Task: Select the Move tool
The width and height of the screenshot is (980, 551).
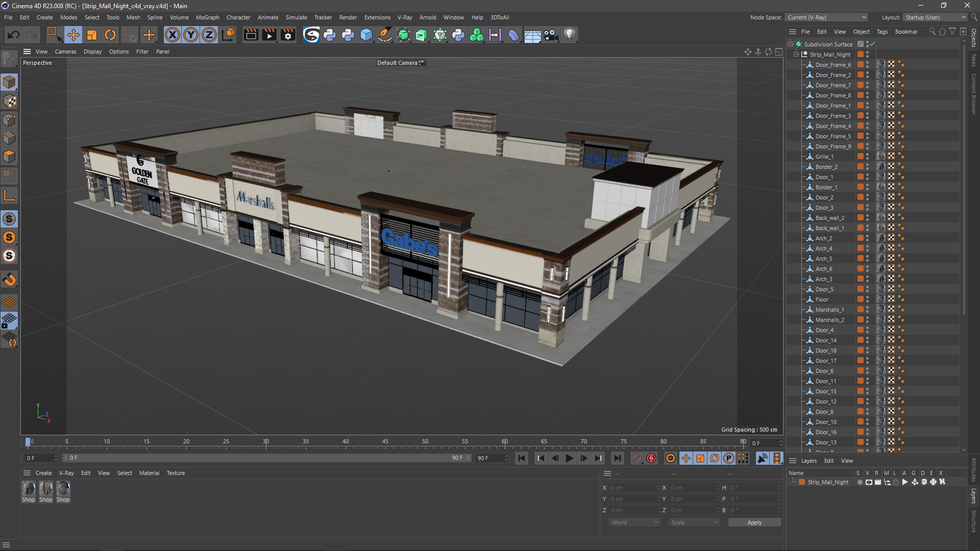Action: click(73, 35)
